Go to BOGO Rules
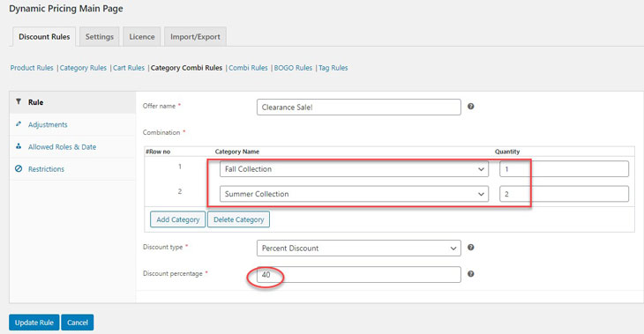The image size is (644, 334). click(x=293, y=68)
